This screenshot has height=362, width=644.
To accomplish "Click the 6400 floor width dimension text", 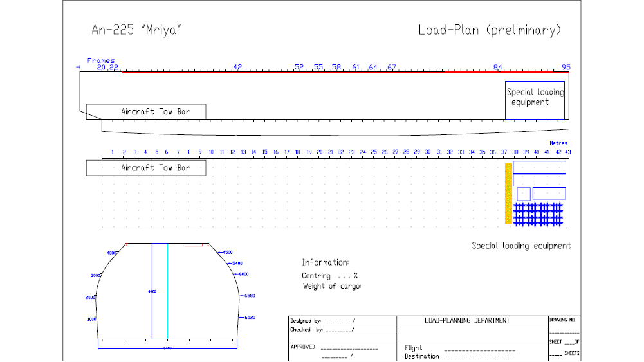I will point(167,348).
